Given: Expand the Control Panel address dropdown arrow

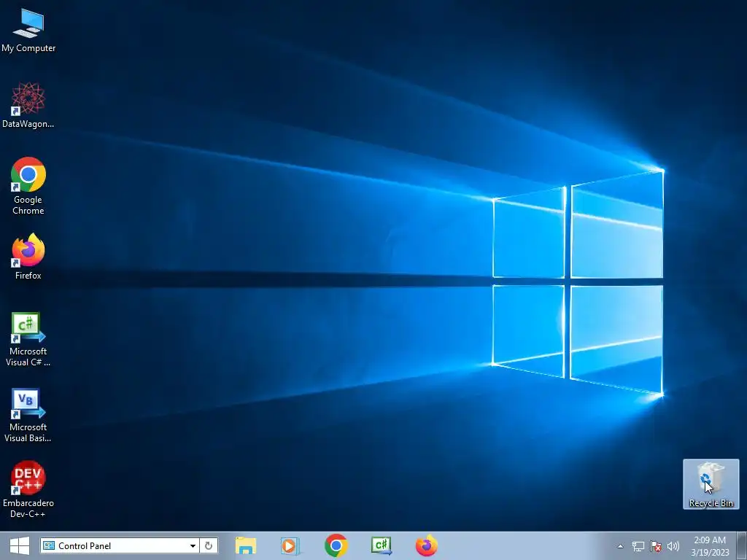Looking at the screenshot, I should click(x=193, y=545).
